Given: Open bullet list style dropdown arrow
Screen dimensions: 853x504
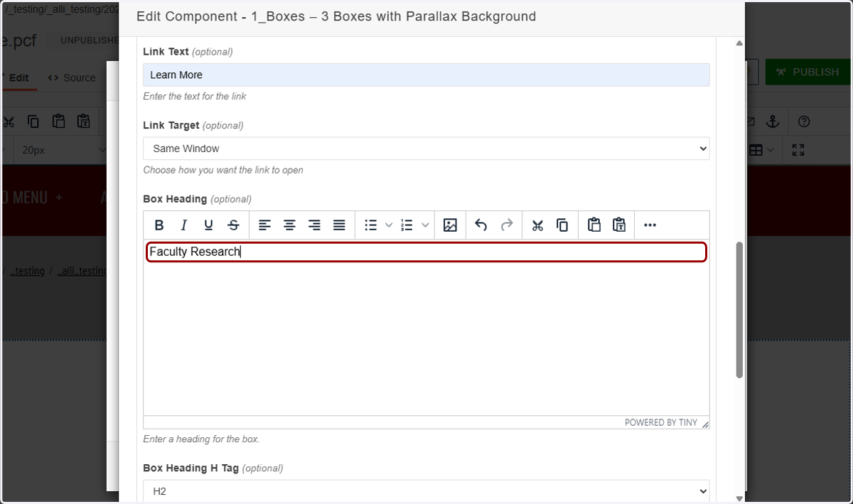Looking at the screenshot, I should [x=389, y=225].
